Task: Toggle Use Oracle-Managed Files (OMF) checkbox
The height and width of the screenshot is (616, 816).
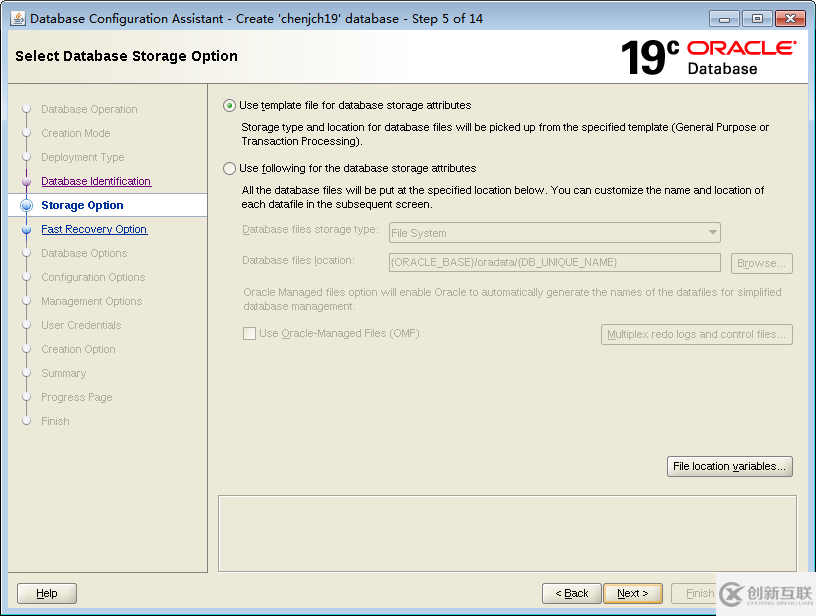Action: click(x=249, y=333)
